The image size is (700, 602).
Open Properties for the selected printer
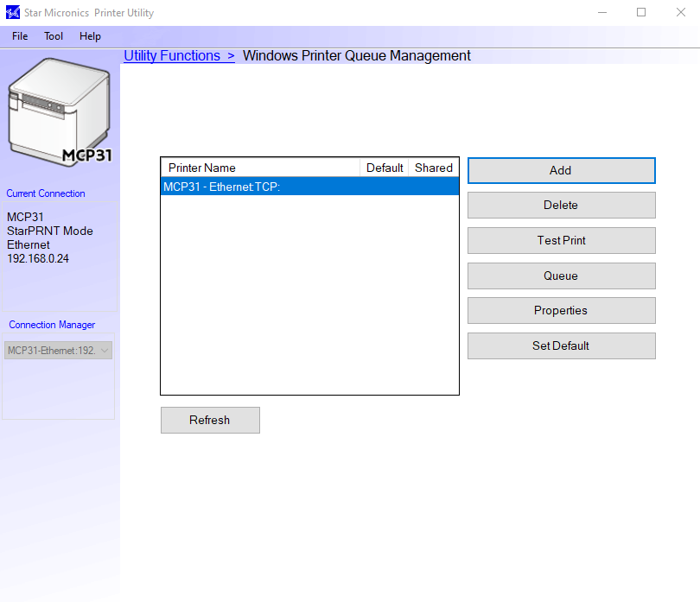(x=561, y=310)
